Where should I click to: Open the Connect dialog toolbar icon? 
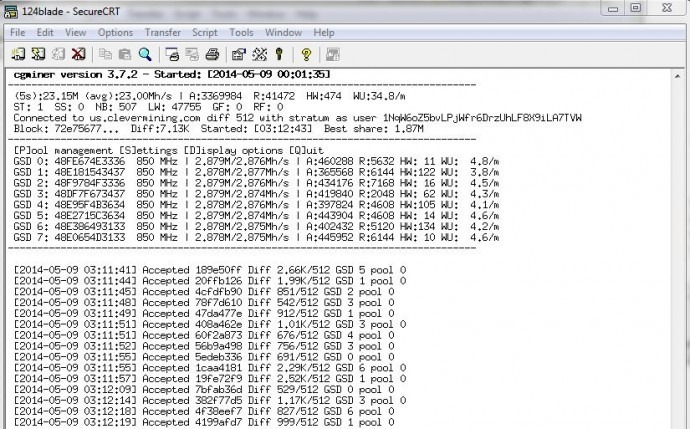click(18, 54)
